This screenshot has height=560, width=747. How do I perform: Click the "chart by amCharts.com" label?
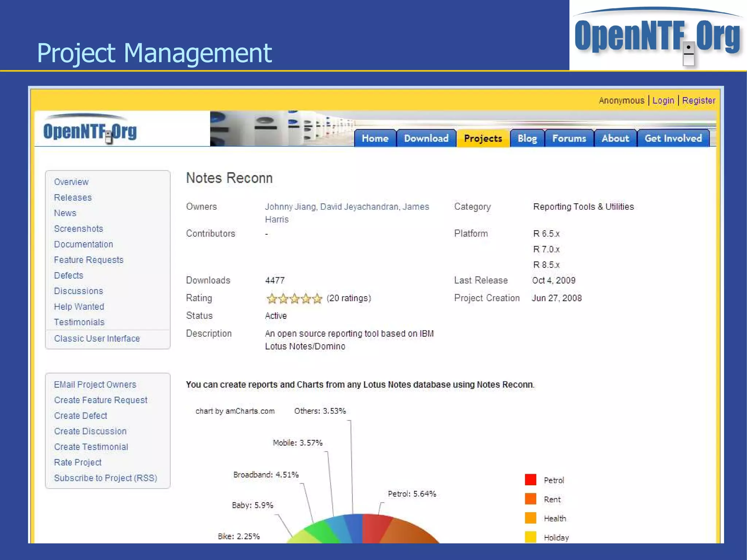[x=235, y=411]
